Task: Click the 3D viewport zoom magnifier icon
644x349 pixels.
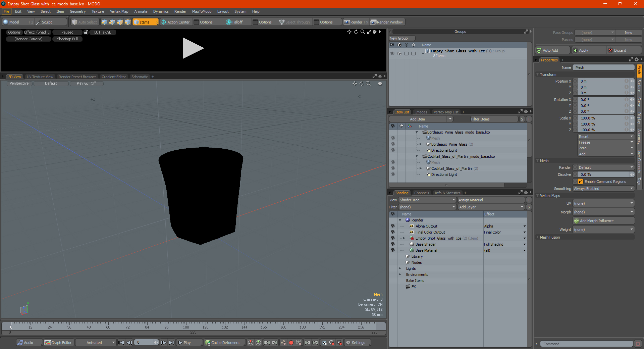Action: (368, 84)
